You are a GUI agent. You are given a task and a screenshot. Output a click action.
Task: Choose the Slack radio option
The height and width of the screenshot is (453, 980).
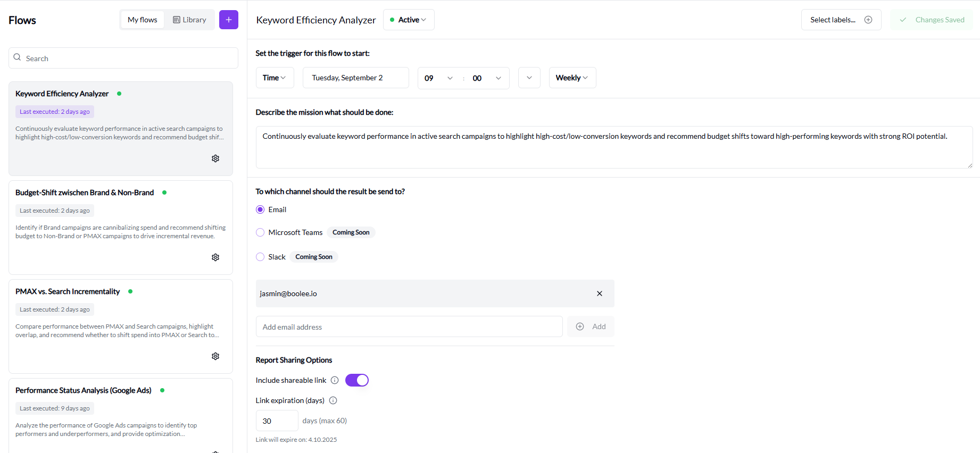tap(260, 257)
